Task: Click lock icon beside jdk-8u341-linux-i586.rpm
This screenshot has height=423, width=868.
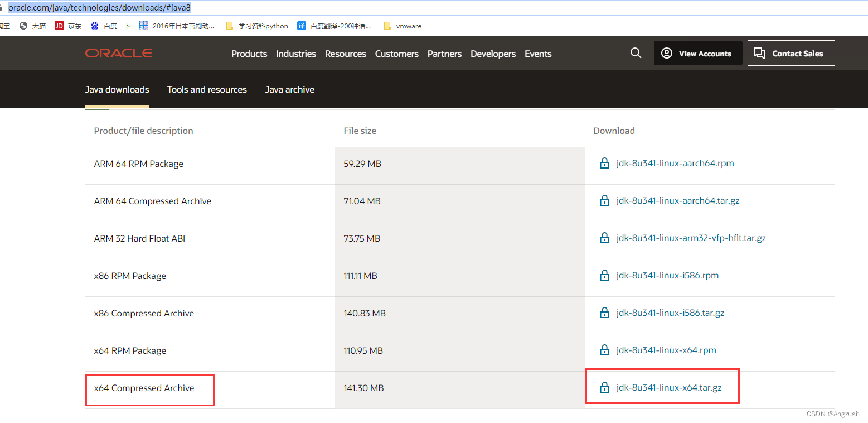Action: click(x=604, y=276)
